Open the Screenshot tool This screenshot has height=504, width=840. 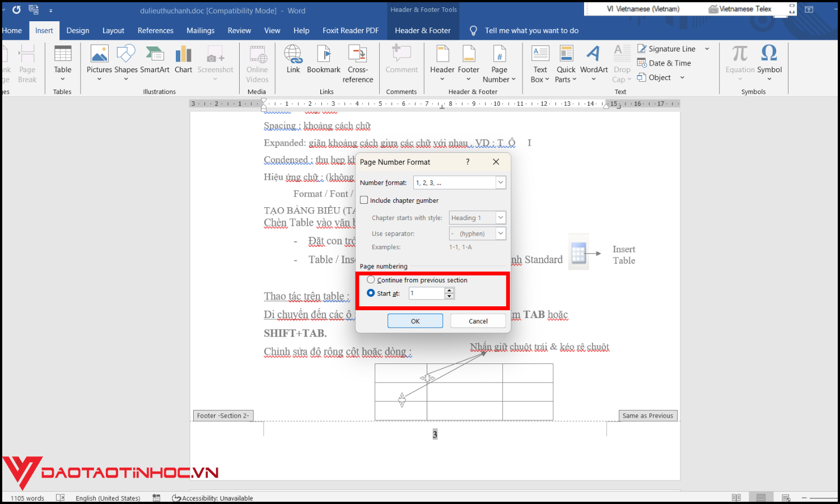tap(215, 63)
